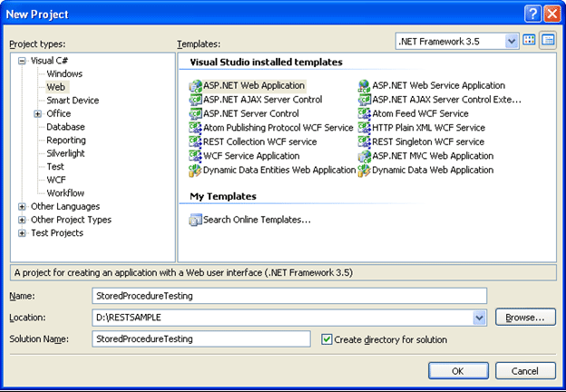Click ASP.NET AJAX Server Control Extender icon
The width and height of the screenshot is (566, 392).
(x=365, y=100)
